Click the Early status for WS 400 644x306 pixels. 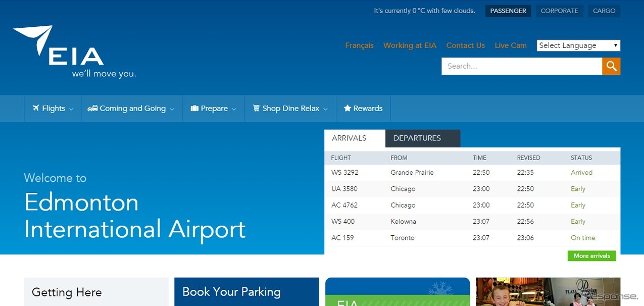578,222
